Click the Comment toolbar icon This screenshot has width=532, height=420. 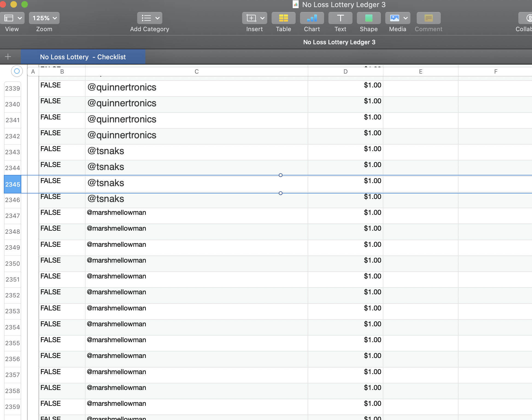pos(428,18)
